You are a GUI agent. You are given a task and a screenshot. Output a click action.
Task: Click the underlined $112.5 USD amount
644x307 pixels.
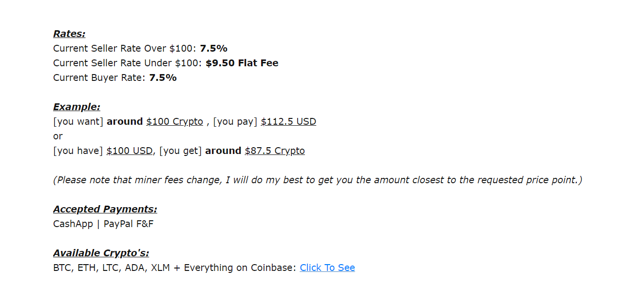click(x=288, y=121)
